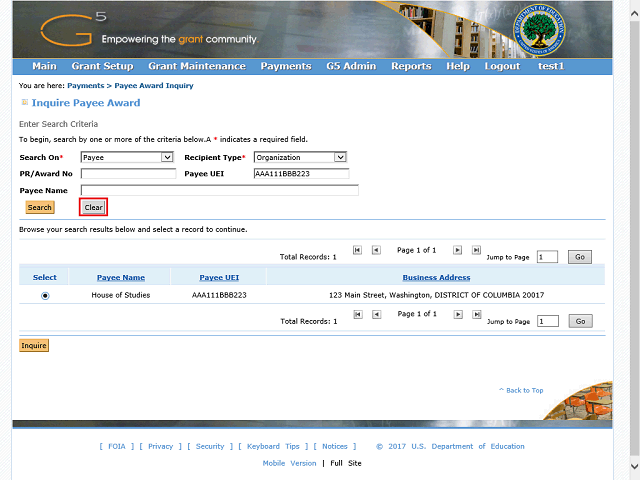Go to previous page in bottom pager
Image resolution: width=640 pixels, height=480 pixels.
pyautogui.click(x=377, y=314)
